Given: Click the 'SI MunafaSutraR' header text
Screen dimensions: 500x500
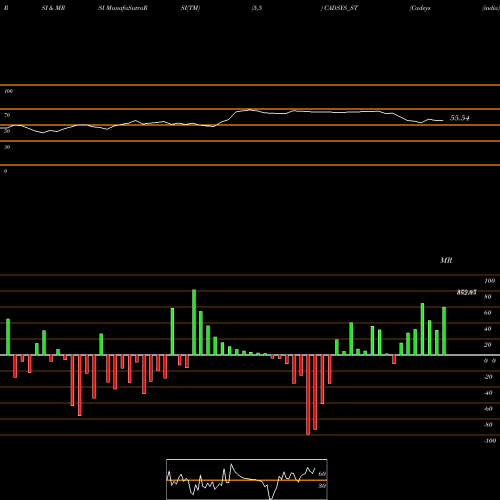Looking at the screenshot, I should [123, 8].
